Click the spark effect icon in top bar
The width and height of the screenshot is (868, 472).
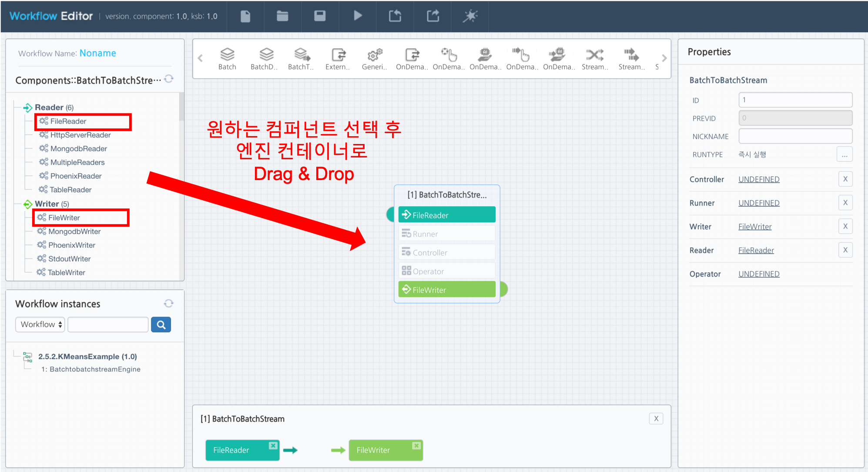(470, 16)
